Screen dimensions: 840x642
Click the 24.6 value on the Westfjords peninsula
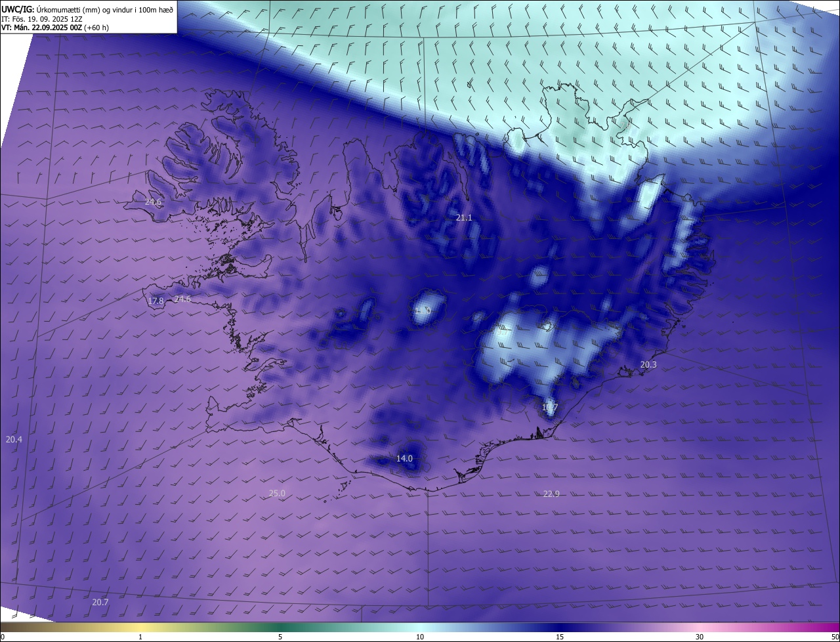pos(153,202)
